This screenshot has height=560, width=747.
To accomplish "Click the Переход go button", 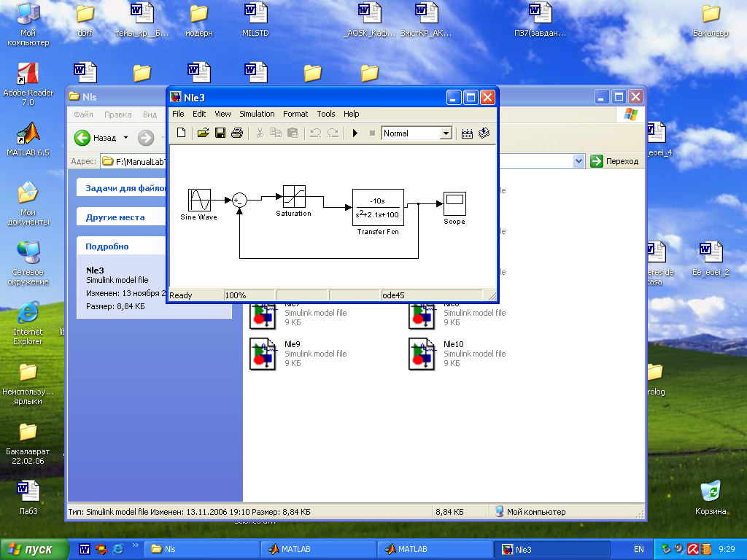I will 614,161.
